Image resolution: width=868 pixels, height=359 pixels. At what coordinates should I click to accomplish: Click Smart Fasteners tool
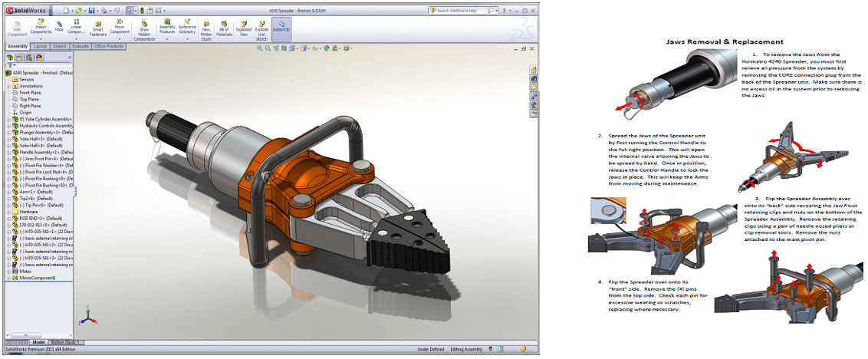click(x=98, y=30)
